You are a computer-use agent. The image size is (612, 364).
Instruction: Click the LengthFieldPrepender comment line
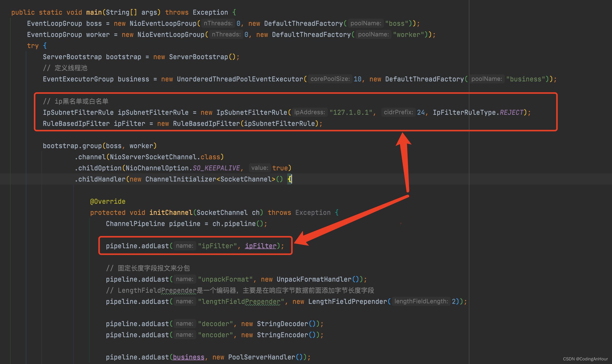tap(240, 290)
